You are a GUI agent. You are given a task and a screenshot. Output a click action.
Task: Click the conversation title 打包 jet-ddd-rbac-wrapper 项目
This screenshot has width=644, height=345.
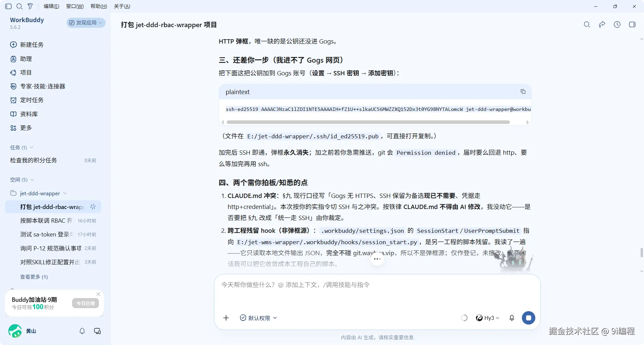169,25
